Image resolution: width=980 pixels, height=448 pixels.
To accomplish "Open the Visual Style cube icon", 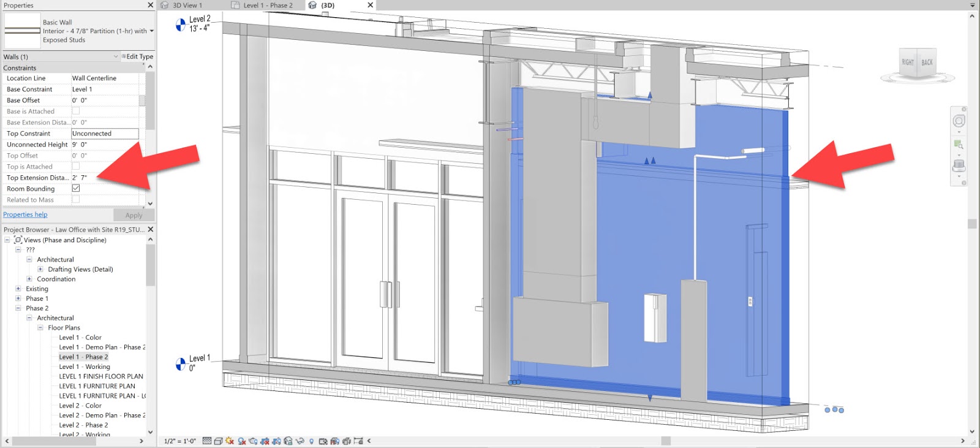I will (218, 441).
